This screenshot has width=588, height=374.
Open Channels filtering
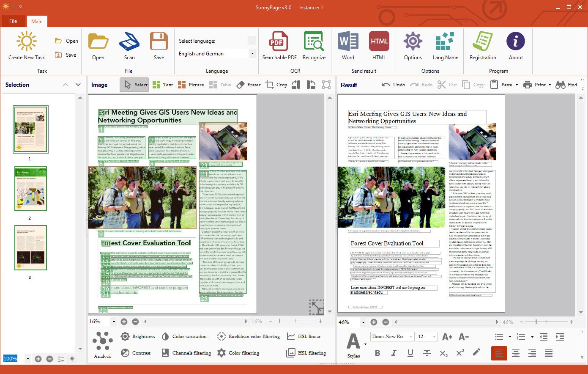(x=186, y=353)
